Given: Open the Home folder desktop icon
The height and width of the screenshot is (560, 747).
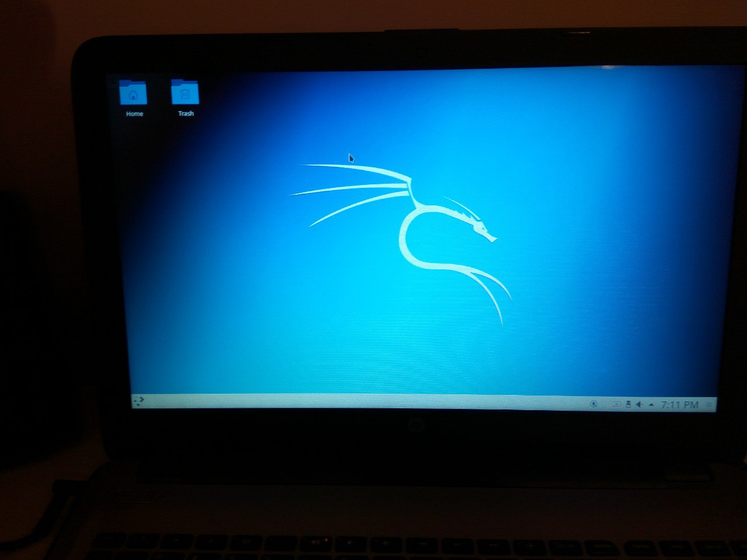Looking at the screenshot, I should tap(133, 93).
